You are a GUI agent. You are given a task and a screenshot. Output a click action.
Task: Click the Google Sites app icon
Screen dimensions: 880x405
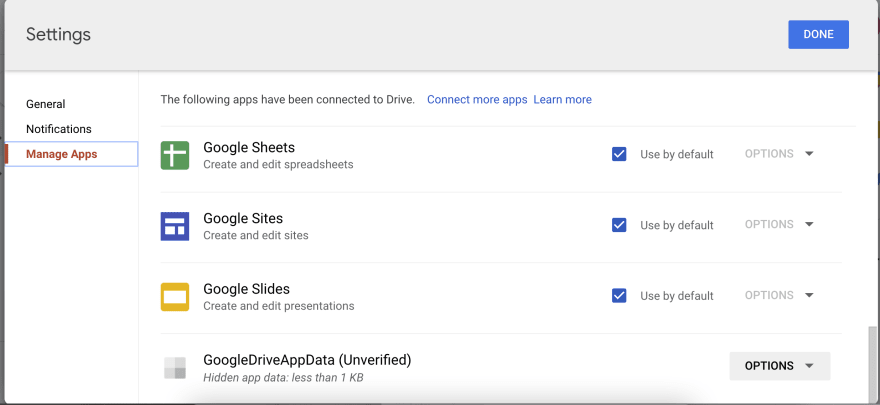click(175, 226)
